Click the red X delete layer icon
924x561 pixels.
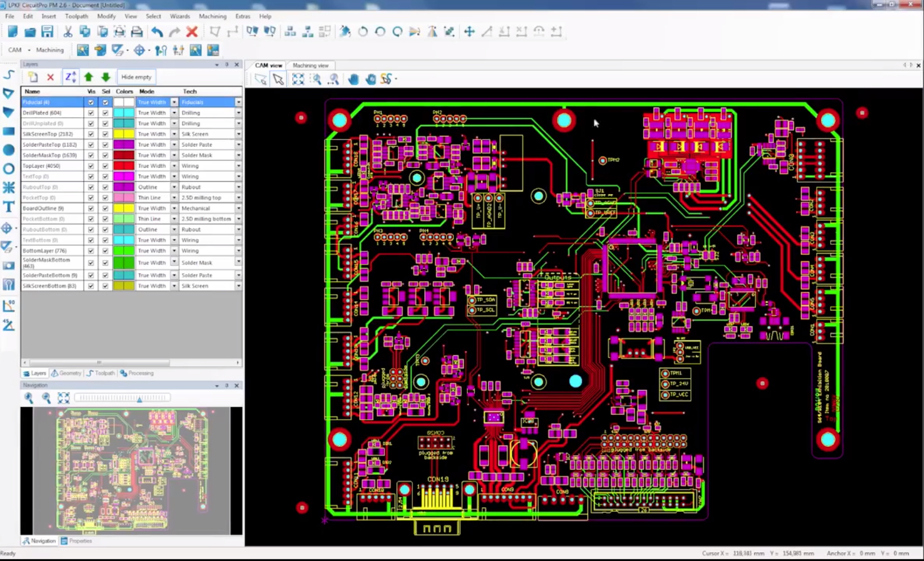click(50, 77)
